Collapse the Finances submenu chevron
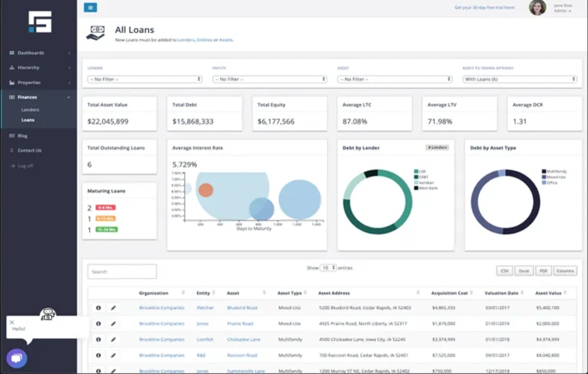The width and height of the screenshot is (588, 374). pos(69,97)
